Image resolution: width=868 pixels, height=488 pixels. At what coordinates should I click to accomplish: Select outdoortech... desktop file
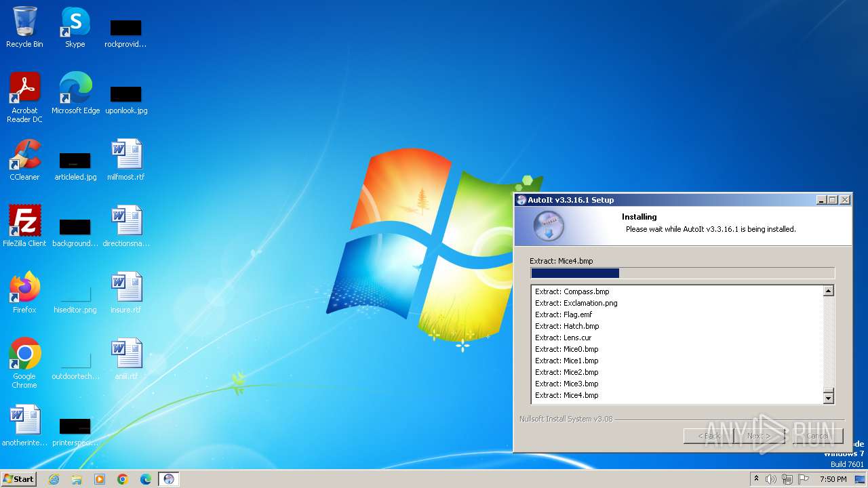(x=75, y=365)
